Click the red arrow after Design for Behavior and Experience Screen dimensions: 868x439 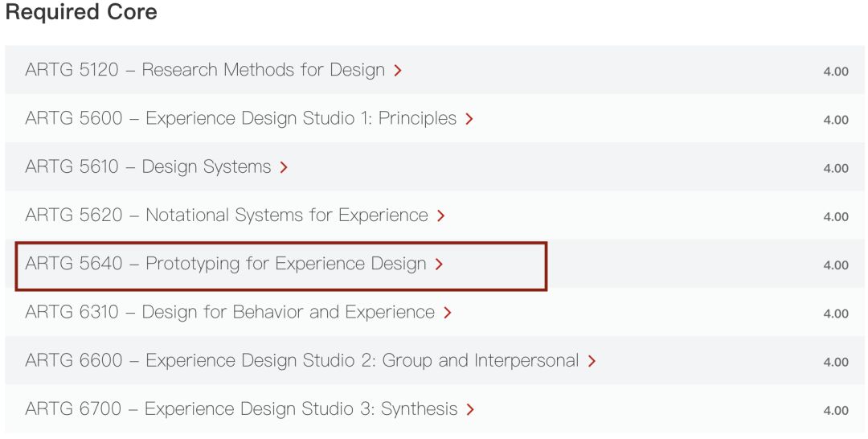[x=448, y=312]
